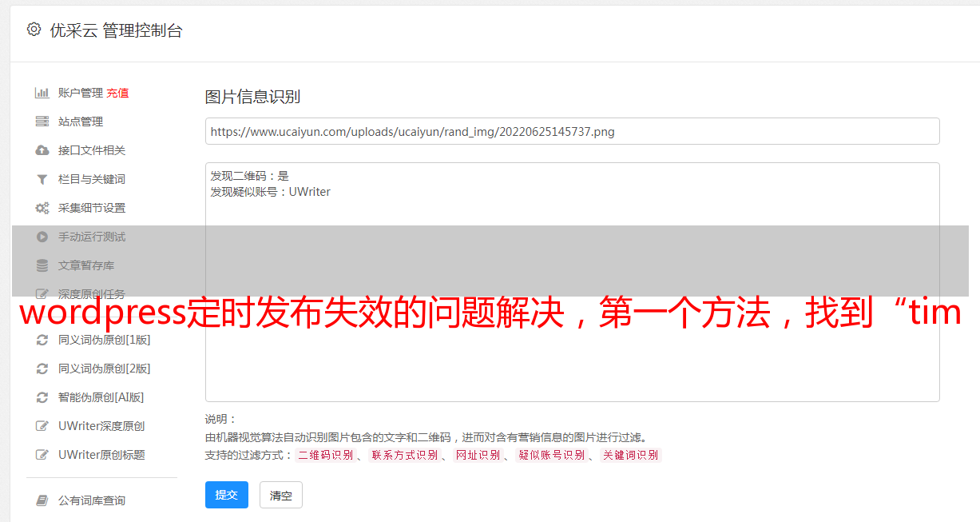Click the refresh icon for 同义词伪原创[2版]
This screenshot has width=980, height=522.
(x=42, y=369)
